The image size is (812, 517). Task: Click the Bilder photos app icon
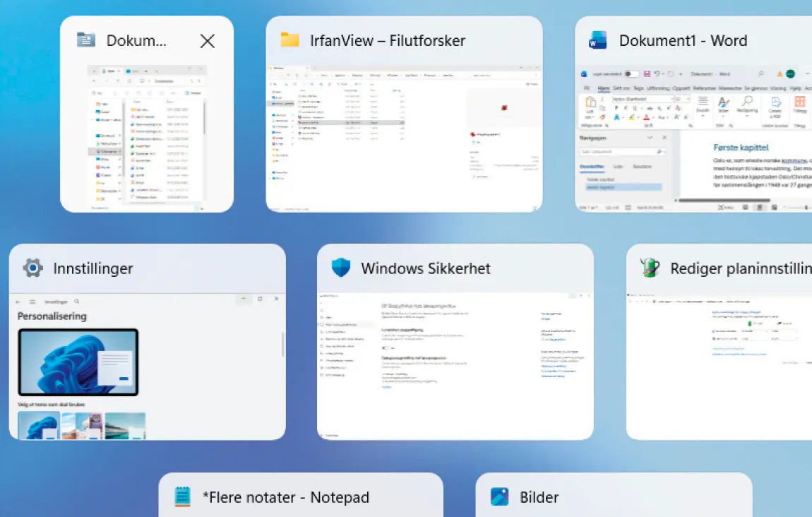500,497
